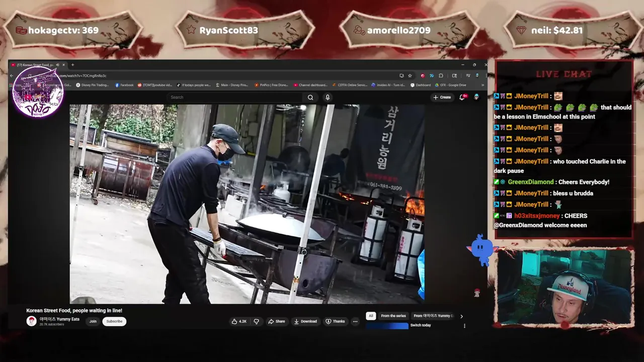Viewport: 644px width, 362px height.
Task: Open the Yummy Eats channel avatar
Action: pyautogui.click(x=32, y=321)
